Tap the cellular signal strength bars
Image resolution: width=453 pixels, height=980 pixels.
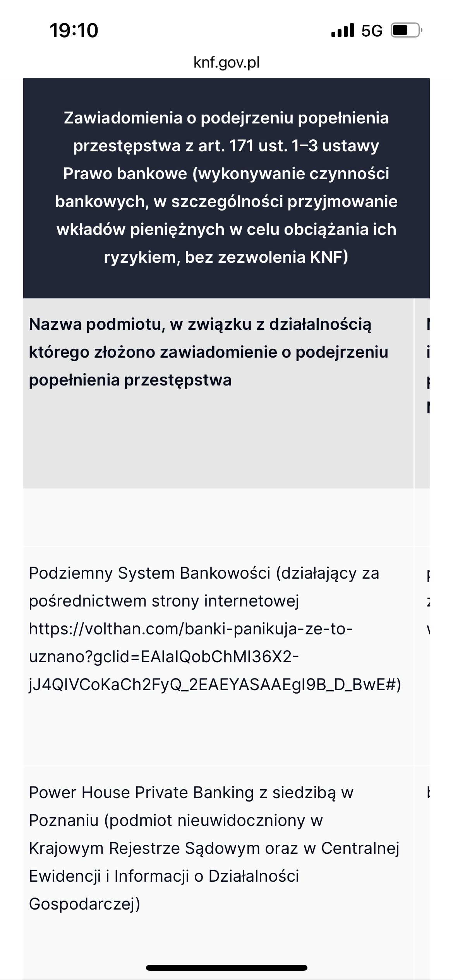343,30
